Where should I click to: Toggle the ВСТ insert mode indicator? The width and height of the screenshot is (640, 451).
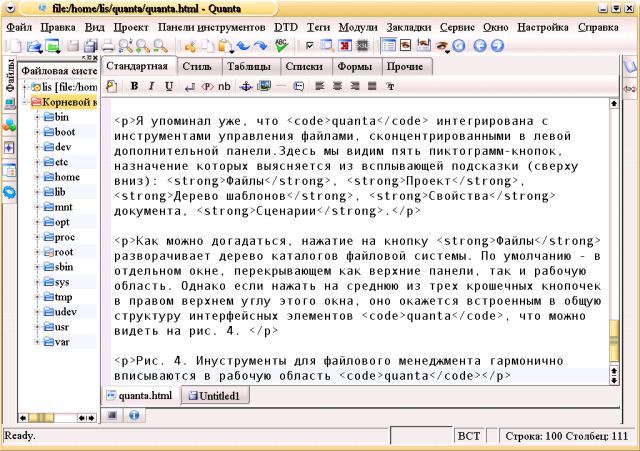(x=469, y=437)
